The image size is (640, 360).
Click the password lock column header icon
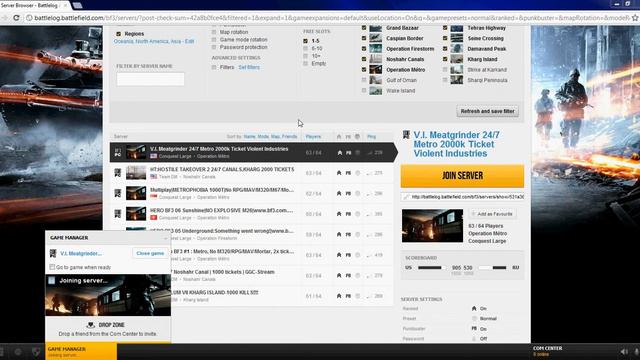358,137
